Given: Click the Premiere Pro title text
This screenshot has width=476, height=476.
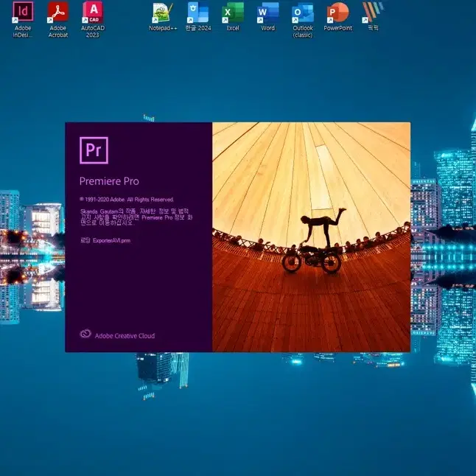Looking at the screenshot, I should click(109, 181).
